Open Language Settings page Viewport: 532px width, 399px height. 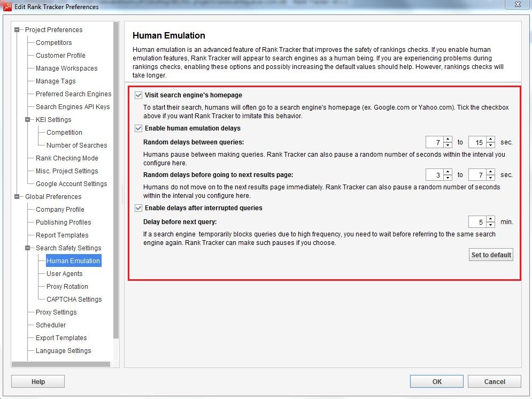pos(64,351)
